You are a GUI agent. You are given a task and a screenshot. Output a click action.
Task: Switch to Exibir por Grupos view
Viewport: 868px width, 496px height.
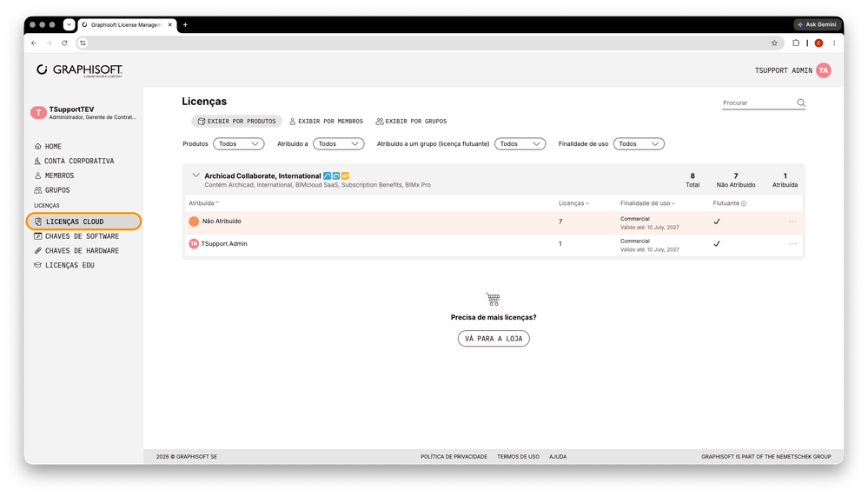(411, 122)
